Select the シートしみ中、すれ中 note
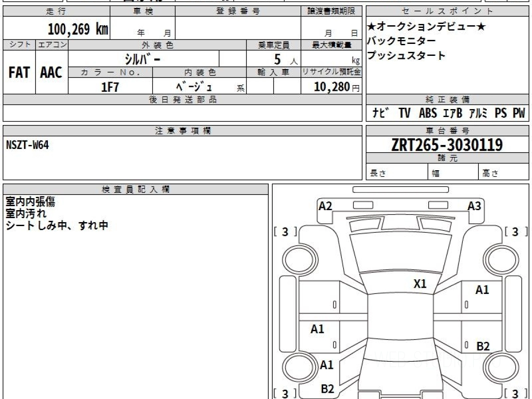The width and height of the screenshot is (532, 399). click(x=57, y=226)
